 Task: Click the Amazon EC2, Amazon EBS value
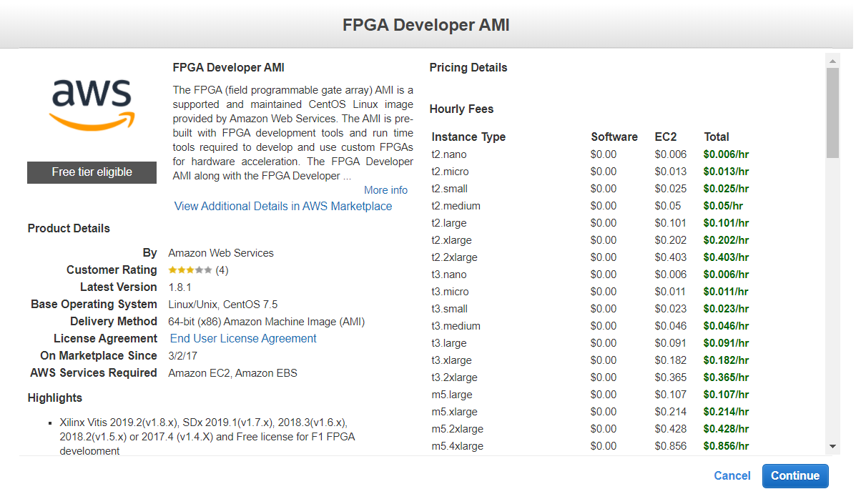232,373
